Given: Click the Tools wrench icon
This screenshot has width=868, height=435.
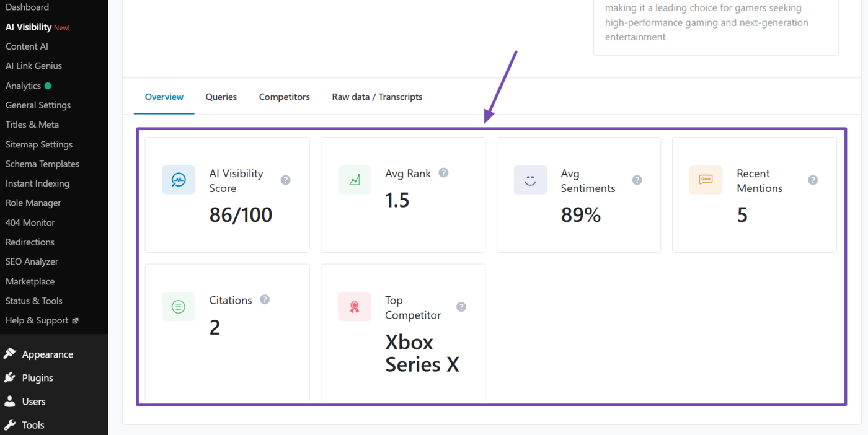Looking at the screenshot, I should coord(9,424).
